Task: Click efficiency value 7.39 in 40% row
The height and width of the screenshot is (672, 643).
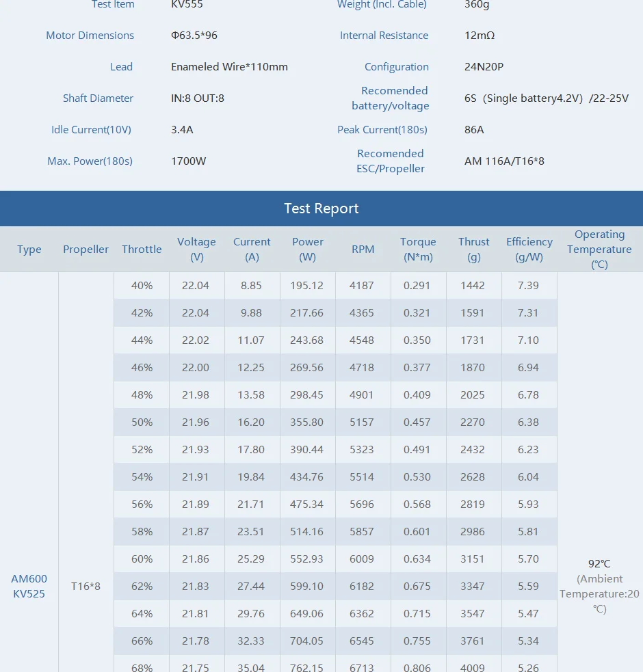Action: pyautogui.click(x=528, y=286)
